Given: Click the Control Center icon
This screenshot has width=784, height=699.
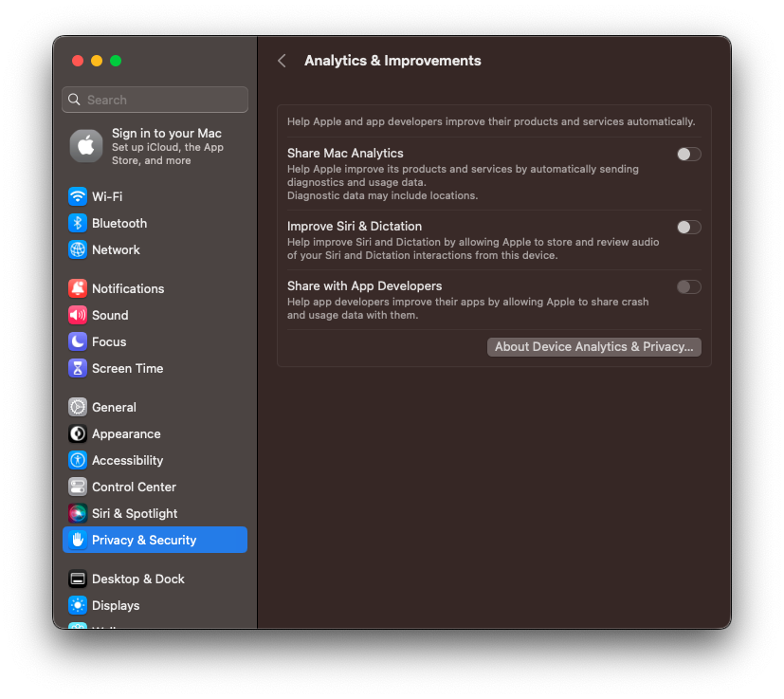Looking at the screenshot, I should (78, 487).
